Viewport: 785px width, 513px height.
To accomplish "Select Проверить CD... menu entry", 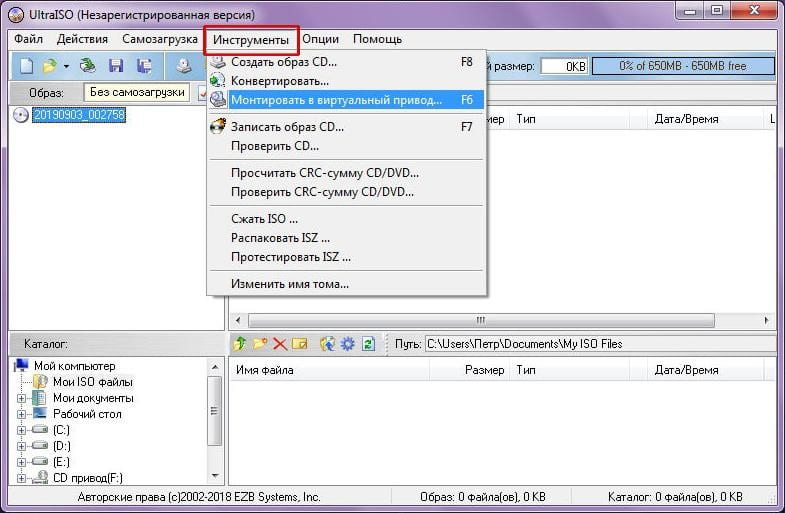I will click(346, 146).
